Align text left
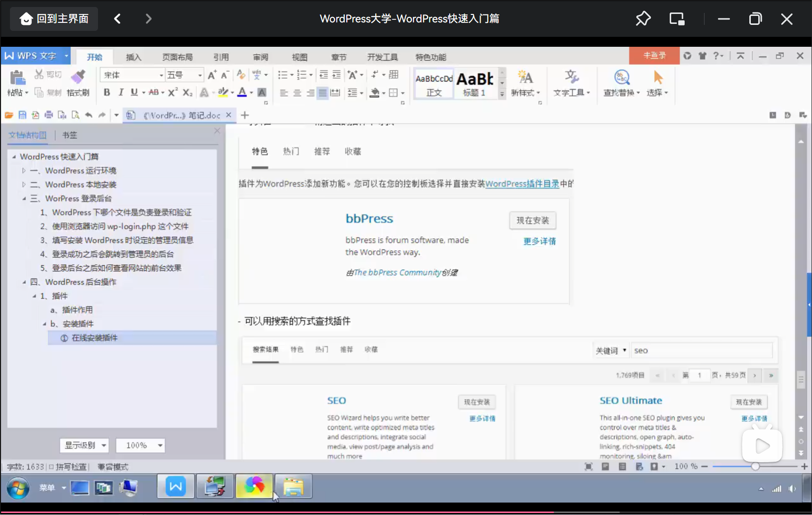 284,93
